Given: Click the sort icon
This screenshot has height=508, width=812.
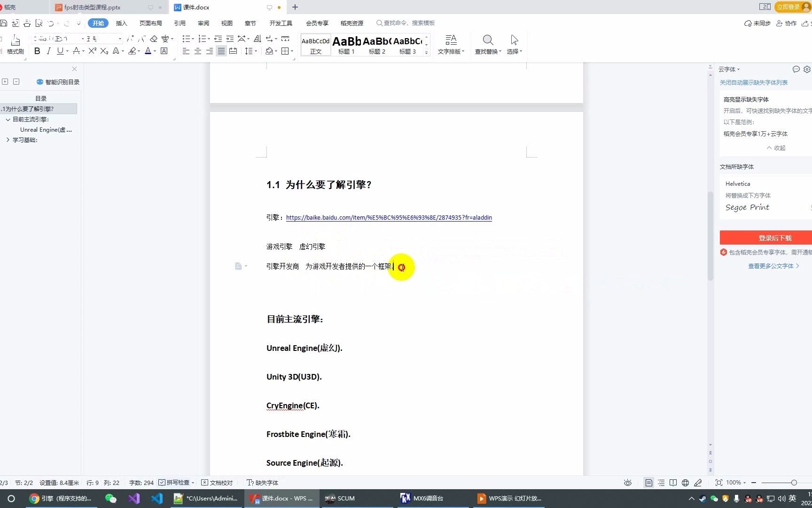Looking at the screenshot, I should point(258,39).
